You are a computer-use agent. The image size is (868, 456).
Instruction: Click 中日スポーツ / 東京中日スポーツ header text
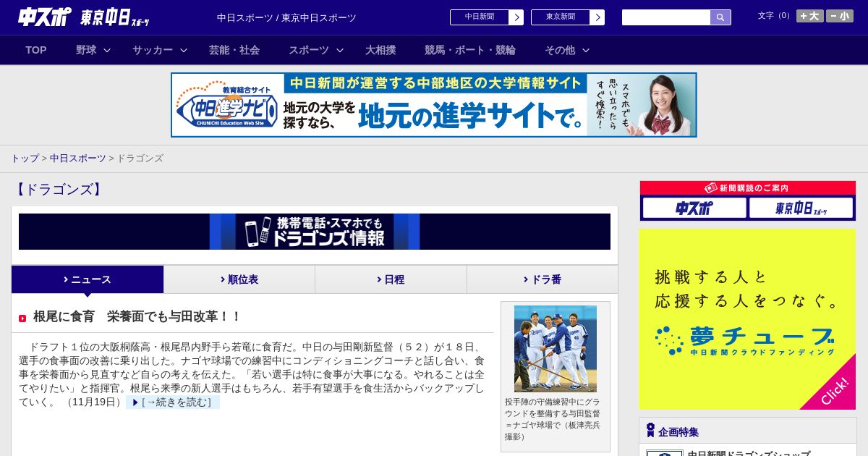coord(286,17)
